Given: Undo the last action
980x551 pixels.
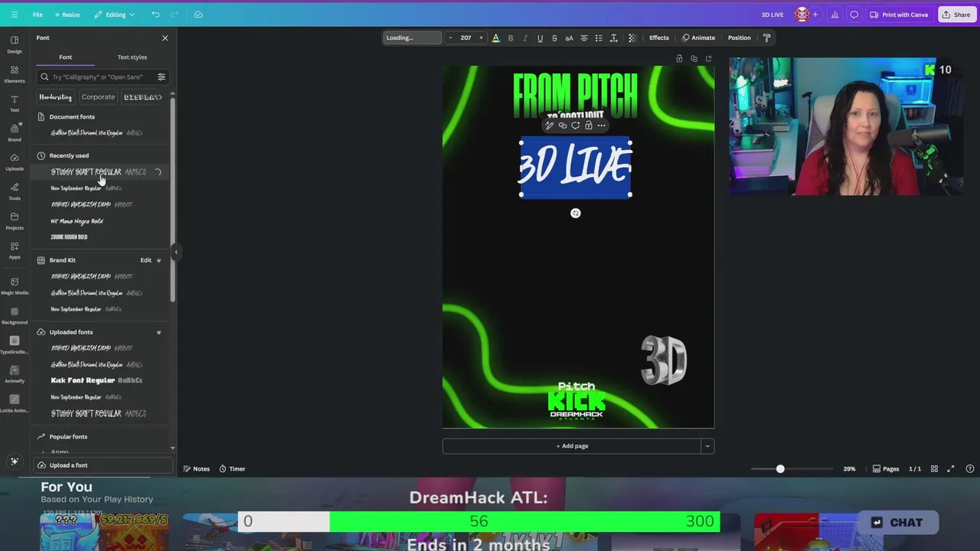Looking at the screenshot, I should point(155,15).
